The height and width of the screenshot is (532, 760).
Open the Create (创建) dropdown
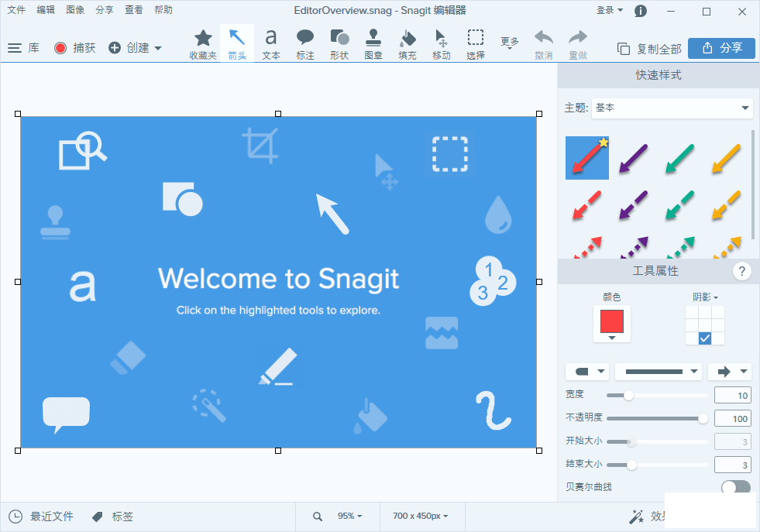135,47
